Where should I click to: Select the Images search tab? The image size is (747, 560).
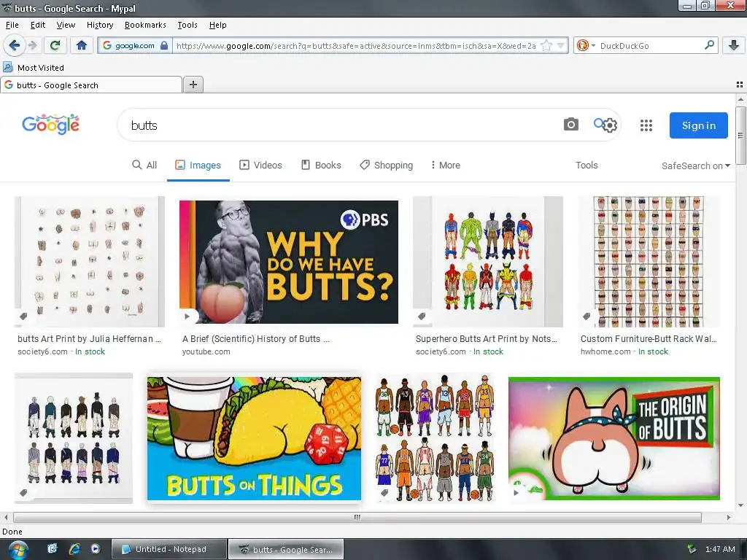[198, 165]
